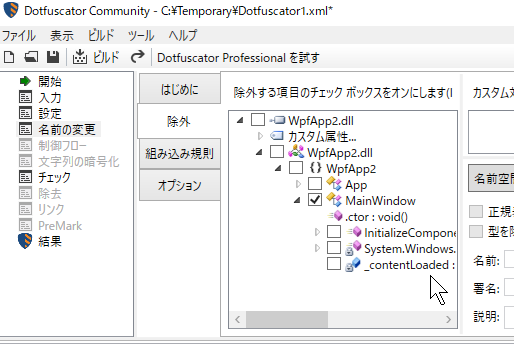Select 開始 in the navigation tree

point(50,81)
